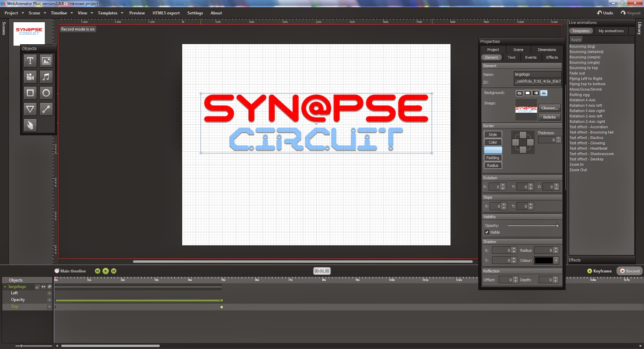Delete the element background image

tap(549, 117)
